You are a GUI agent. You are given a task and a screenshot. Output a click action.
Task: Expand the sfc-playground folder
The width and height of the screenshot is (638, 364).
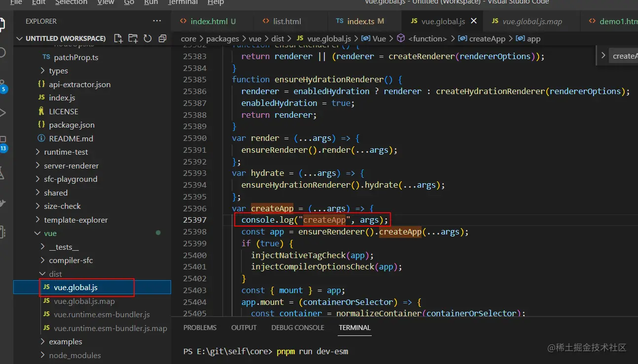[71, 179]
